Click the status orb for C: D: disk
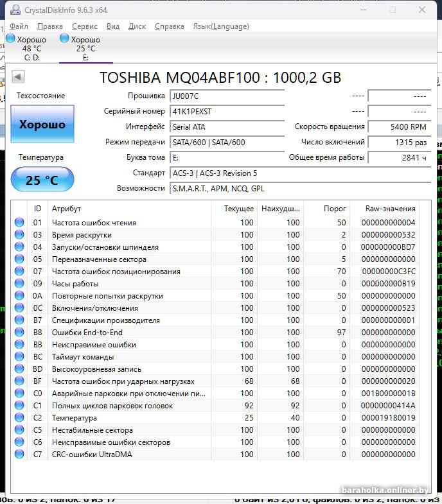The image size is (442, 504). tap(11, 39)
